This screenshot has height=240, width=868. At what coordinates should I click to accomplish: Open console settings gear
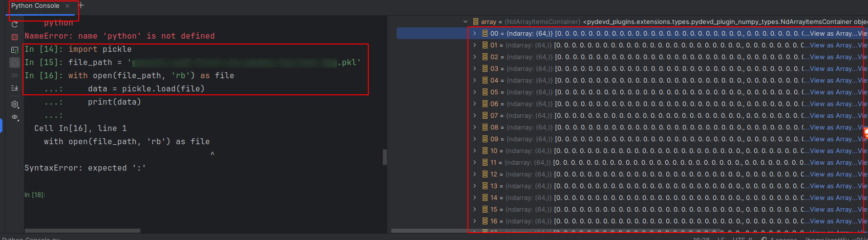tap(15, 104)
